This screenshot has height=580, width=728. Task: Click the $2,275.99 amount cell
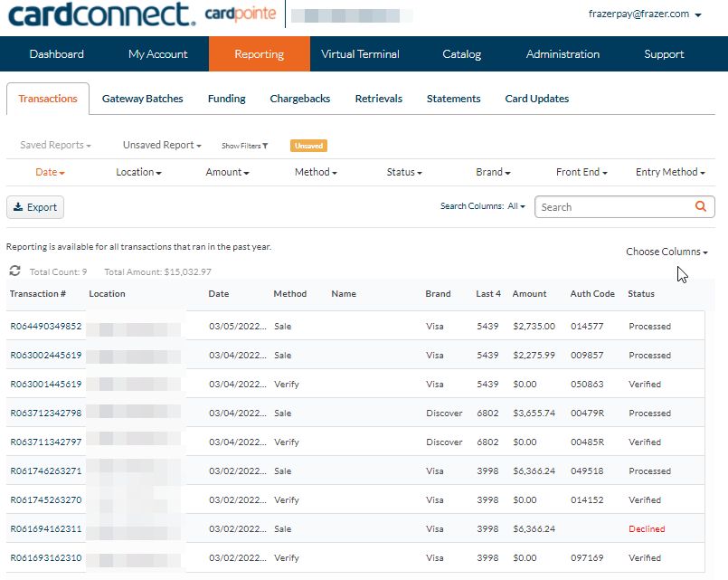tap(534, 355)
